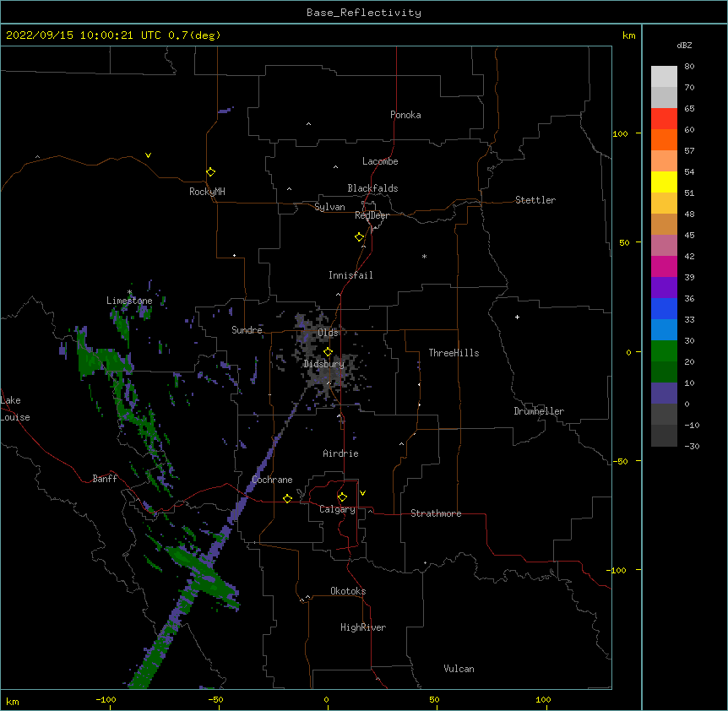728x711 pixels.
Task: Click the Blackfalds city label
Action: click(372, 188)
